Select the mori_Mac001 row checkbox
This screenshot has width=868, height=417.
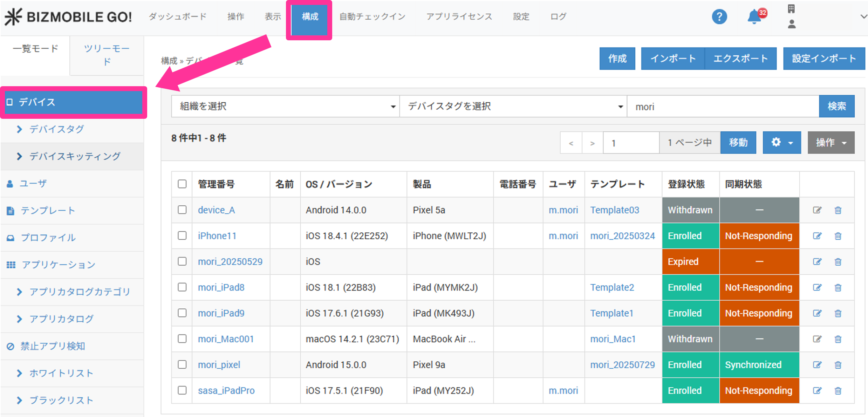tap(182, 339)
